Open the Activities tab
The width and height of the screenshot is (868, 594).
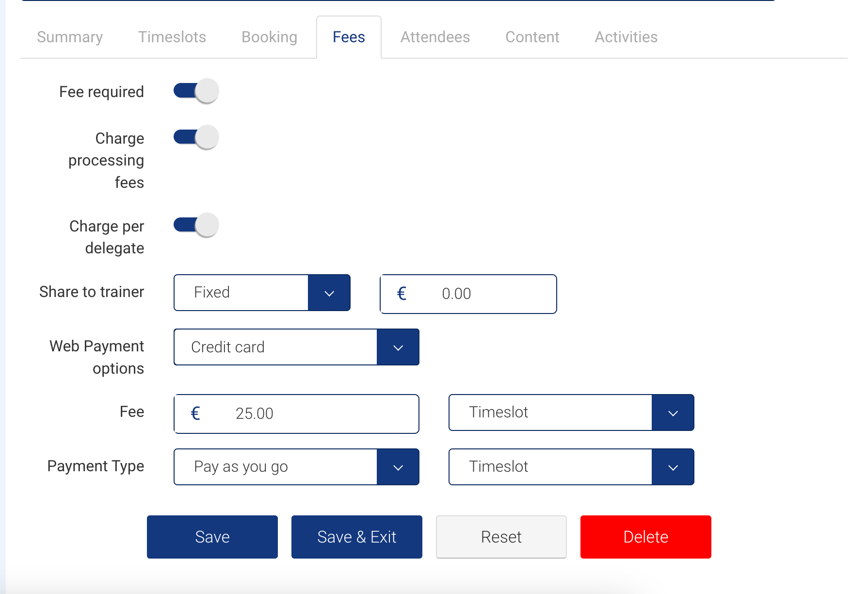626,37
